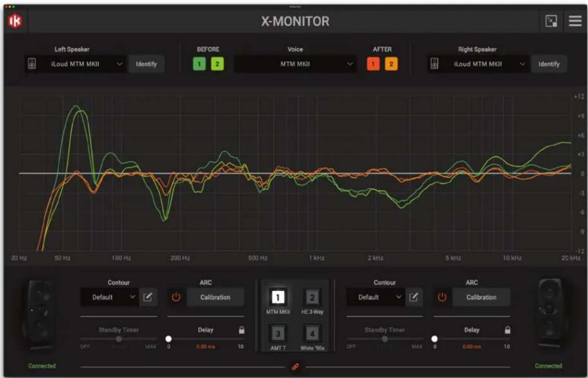
Task: Open the hamburger menu
Action: tap(575, 21)
